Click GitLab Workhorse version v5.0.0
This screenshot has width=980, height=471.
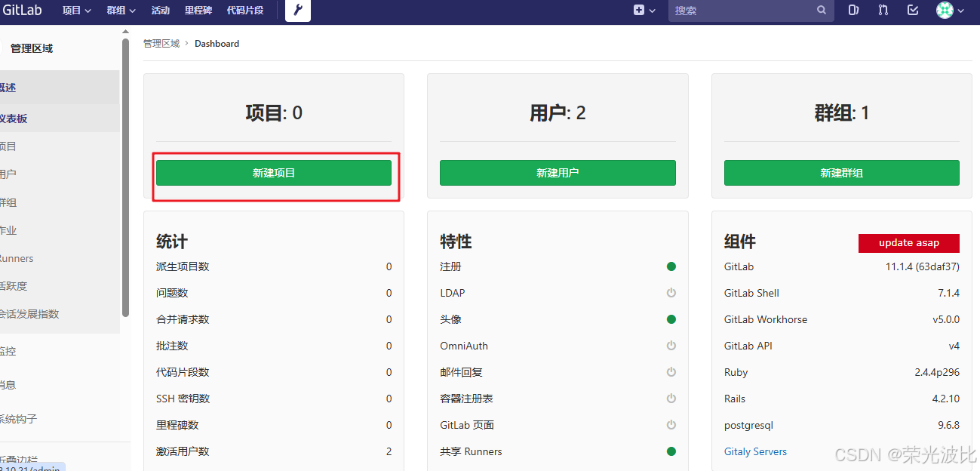[946, 319]
